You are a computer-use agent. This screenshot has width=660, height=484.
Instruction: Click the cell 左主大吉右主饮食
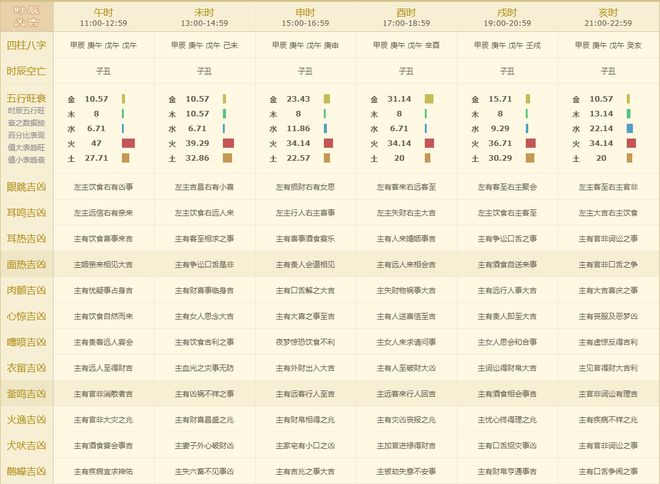click(608, 213)
